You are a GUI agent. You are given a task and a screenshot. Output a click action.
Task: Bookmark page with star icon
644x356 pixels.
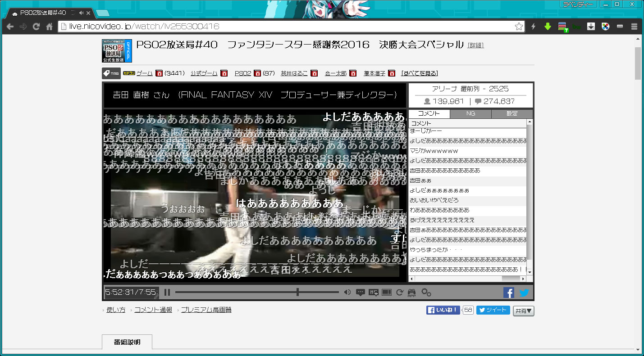pyautogui.click(x=519, y=27)
